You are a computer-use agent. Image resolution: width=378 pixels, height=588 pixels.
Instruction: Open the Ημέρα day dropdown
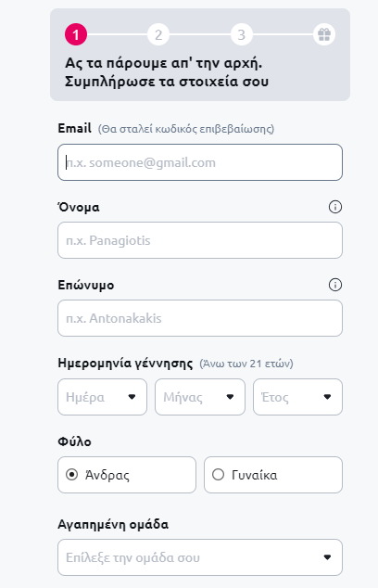click(x=102, y=397)
